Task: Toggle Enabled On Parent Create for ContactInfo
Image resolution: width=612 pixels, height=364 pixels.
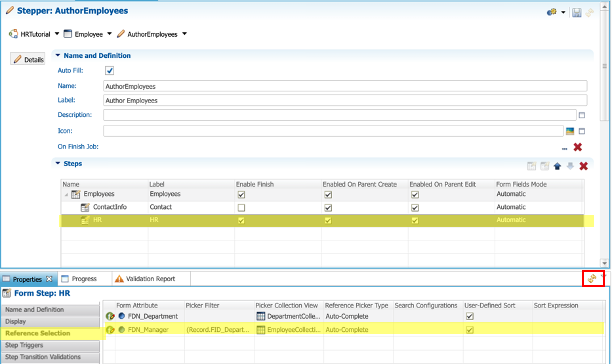Action: coord(328,208)
